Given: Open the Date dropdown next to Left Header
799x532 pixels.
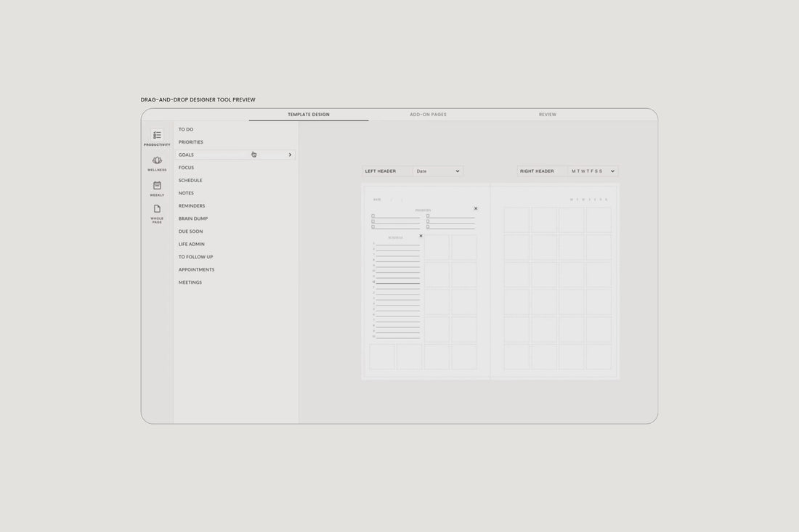Looking at the screenshot, I should [437, 171].
